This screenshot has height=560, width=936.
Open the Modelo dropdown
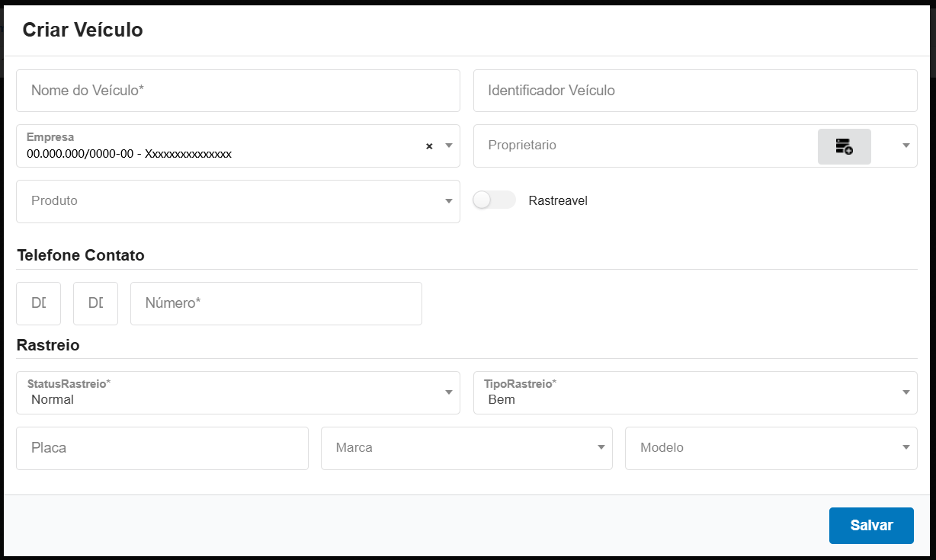(771, 448)
